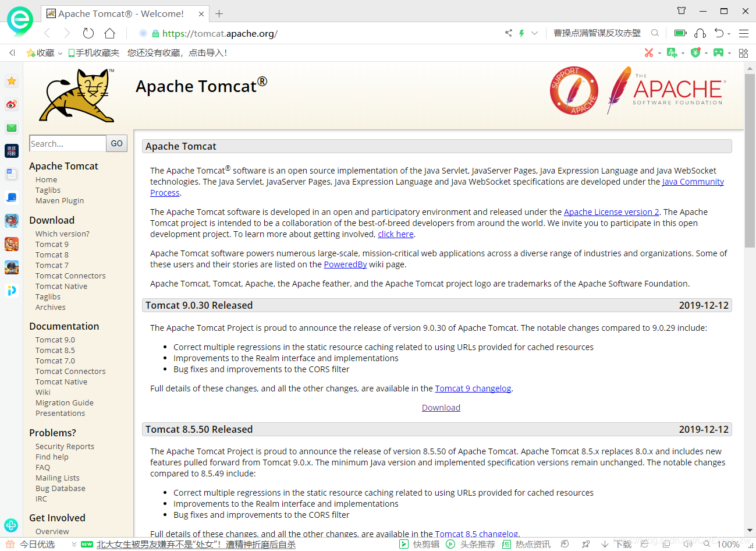Open the Migration Guide link
This screenshot has height=551, width=756.
click(x=65, y=403)
